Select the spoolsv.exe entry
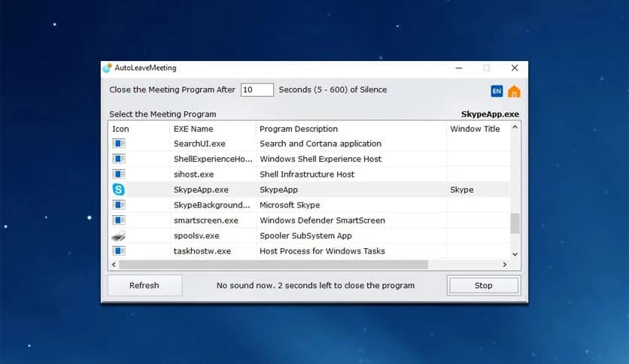 click(196, 235)
